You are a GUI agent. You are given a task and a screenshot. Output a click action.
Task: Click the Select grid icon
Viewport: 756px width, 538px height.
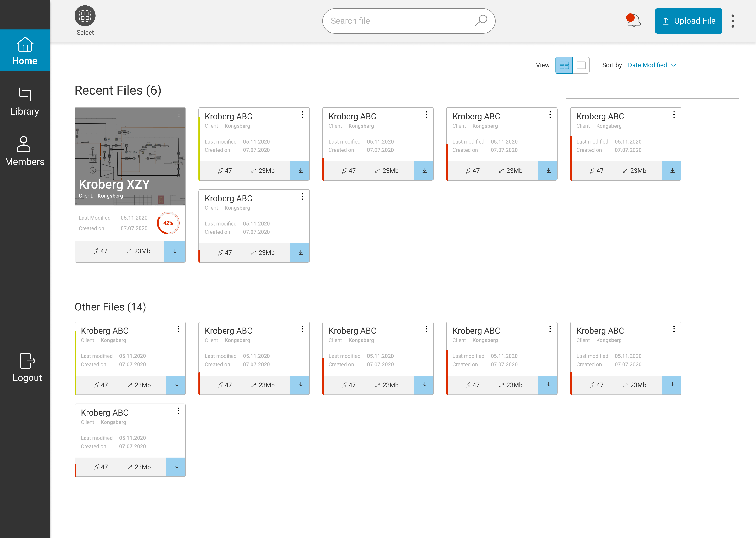tap(85, 16)
